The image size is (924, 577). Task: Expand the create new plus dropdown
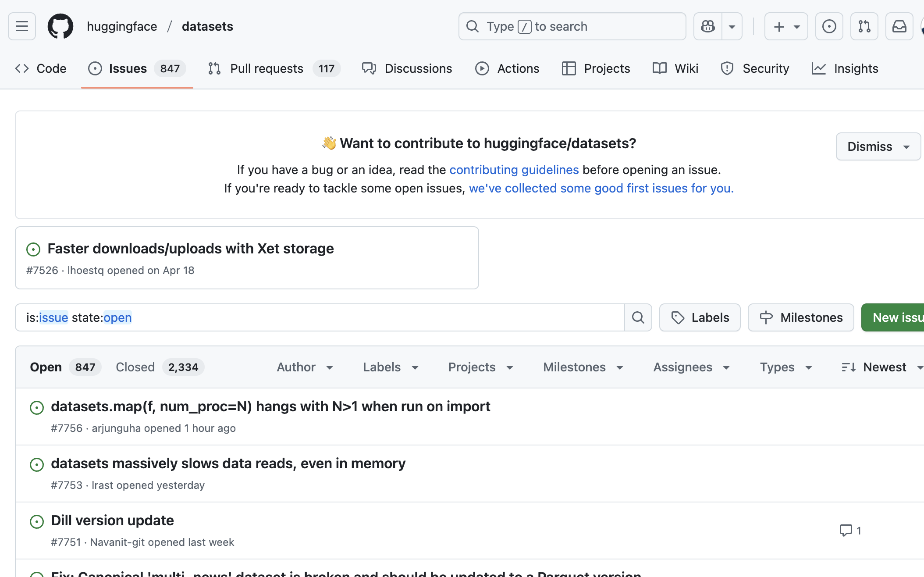pos(786,26)
